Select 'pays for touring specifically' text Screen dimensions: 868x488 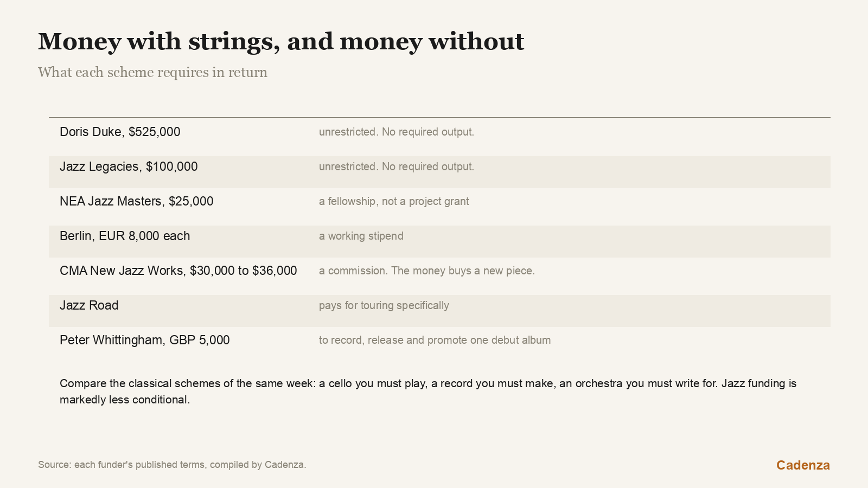[384, 305]
